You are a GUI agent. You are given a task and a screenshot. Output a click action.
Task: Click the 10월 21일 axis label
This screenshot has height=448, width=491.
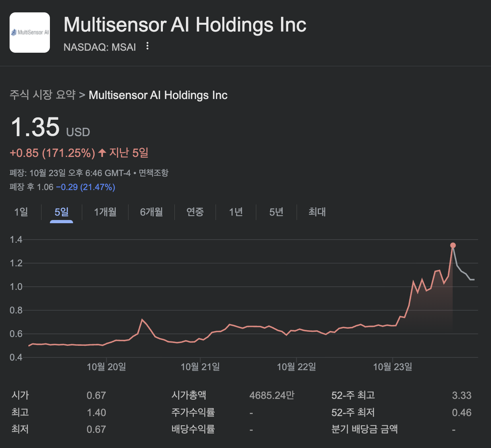pyautogui.click(x=200, y=367)
